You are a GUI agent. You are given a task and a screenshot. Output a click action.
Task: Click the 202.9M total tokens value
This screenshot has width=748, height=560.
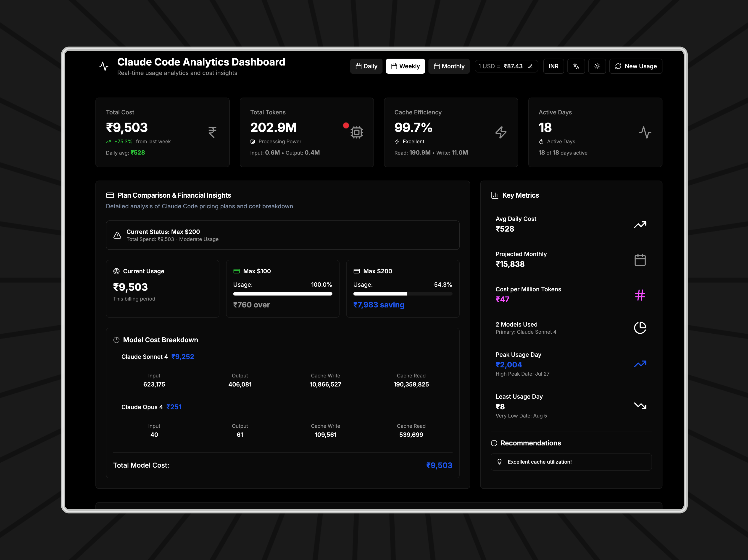(x=273, y=127)
